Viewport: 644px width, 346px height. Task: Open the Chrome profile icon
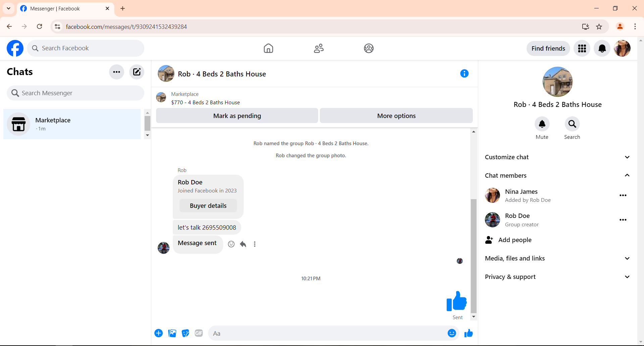click(x=620, y=27)
